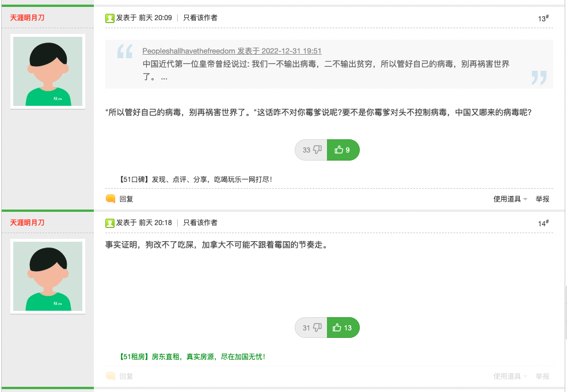Click post 14 text 事实证明，狗改不了吃屎
The image size is (567, 392).
pyautogui.click(x=216, y=245)
